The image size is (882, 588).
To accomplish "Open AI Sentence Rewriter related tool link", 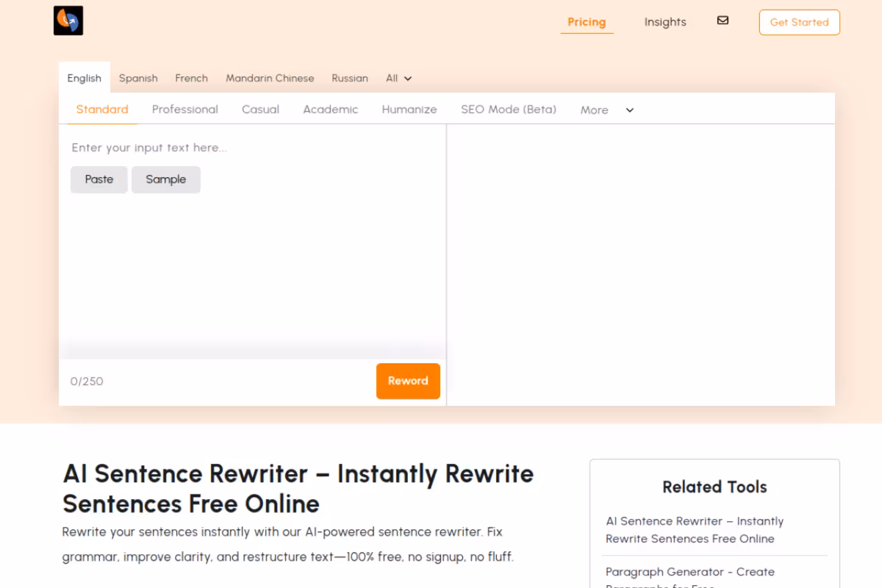I will 695,530.
